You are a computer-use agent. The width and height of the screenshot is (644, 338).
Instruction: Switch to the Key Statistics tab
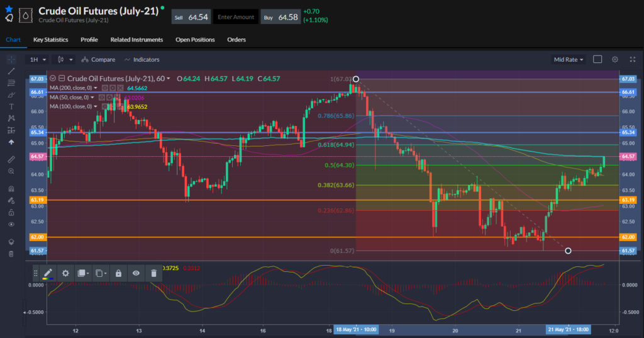pos(50,40)
